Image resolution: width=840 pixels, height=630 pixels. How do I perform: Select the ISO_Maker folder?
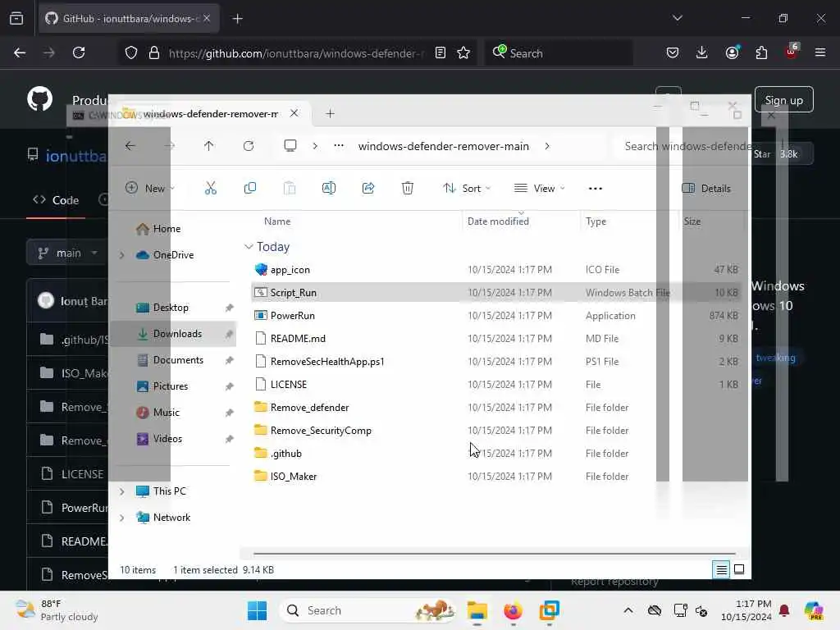click(495, 477)
